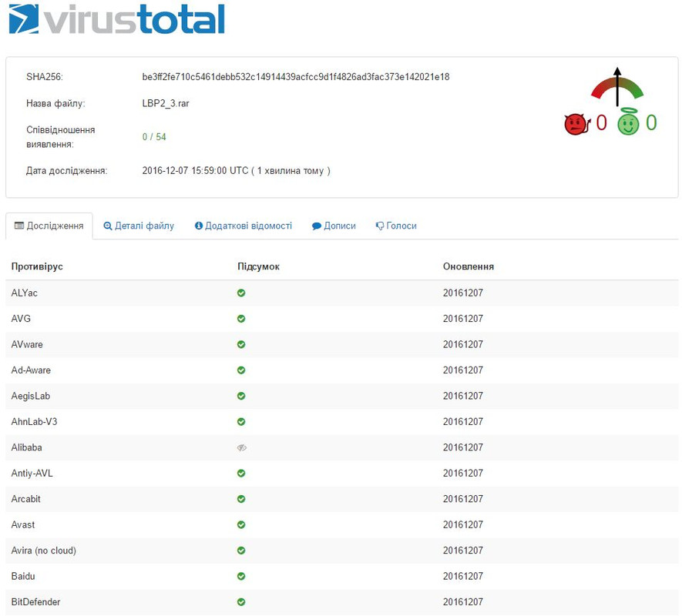Open the Дослідження tab

(x=49, y=226)
